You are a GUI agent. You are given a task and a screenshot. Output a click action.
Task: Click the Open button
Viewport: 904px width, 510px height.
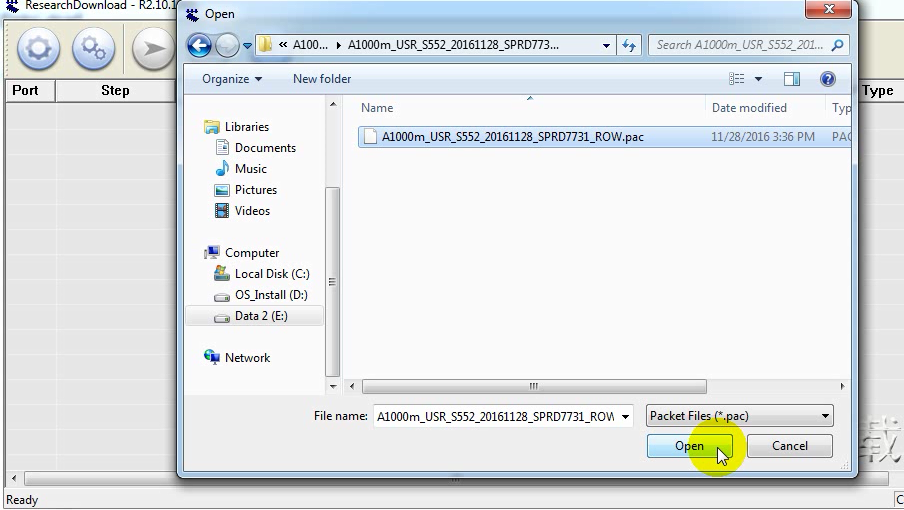[690, 446]
